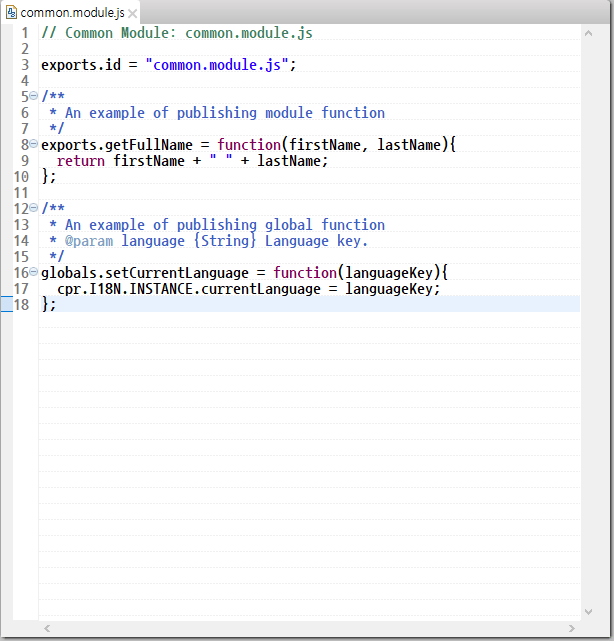The image size is (614, 641).
Task: Collapse the comment block at line 12
Action: click(34, 209)
